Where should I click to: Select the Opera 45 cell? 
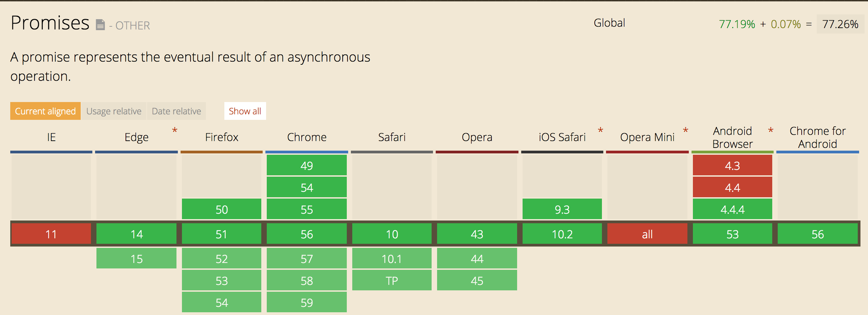pyautogui.click(x=477, y=280)
